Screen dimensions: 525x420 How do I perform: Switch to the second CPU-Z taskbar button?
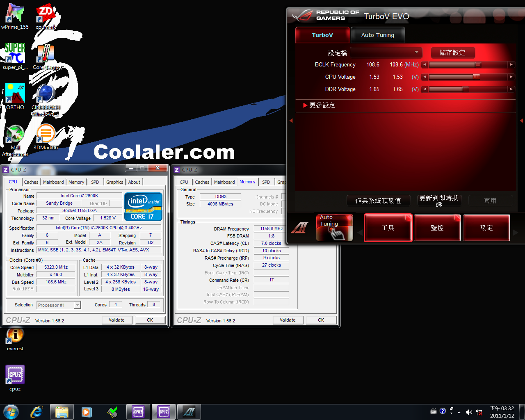click(164, 412)
